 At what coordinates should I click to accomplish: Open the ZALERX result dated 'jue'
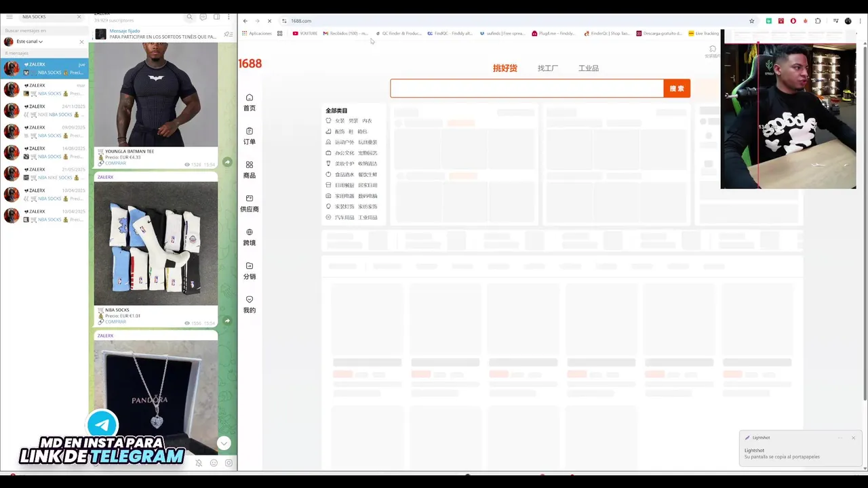point(44,68)
